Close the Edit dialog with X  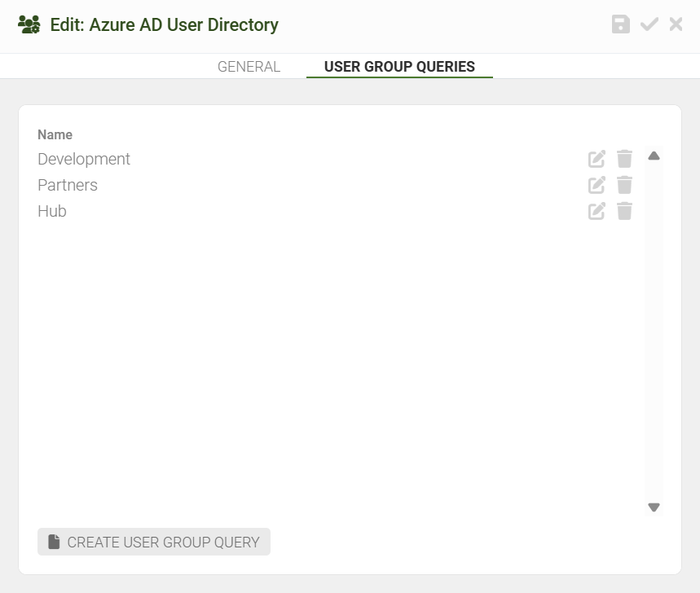click(x=676, y=24)
